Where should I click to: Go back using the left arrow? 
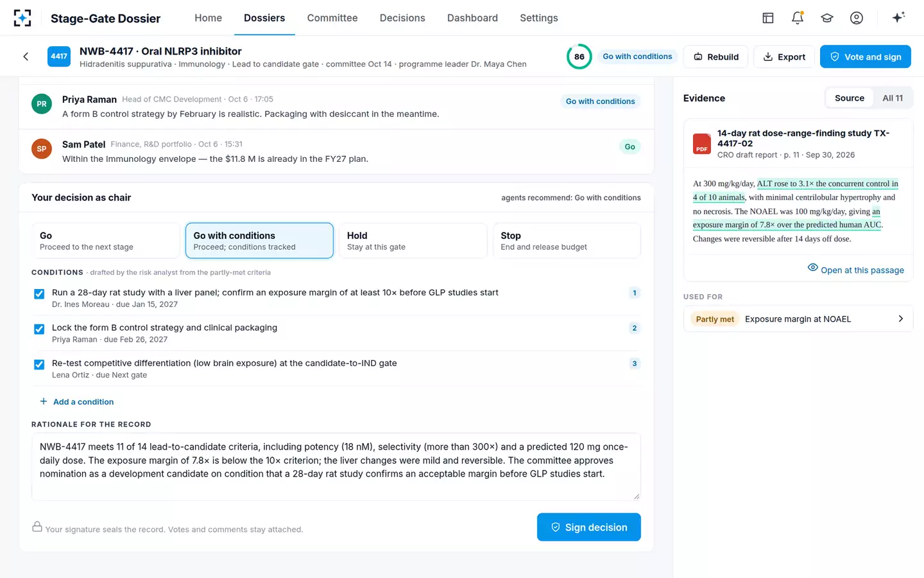26,57
